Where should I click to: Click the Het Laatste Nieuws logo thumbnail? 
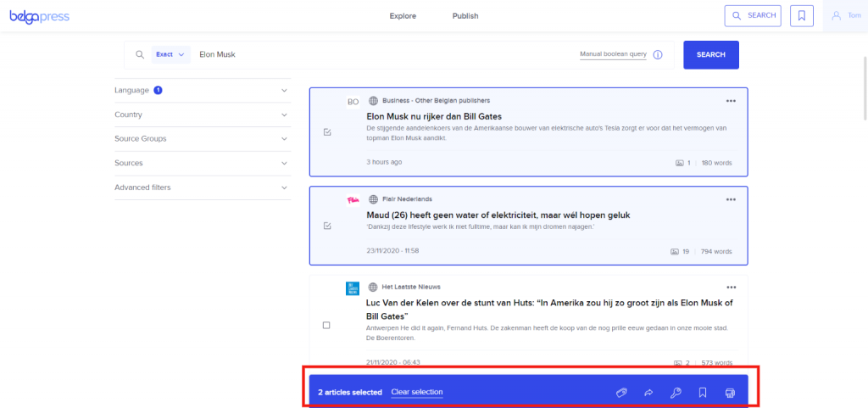point(353,288)
